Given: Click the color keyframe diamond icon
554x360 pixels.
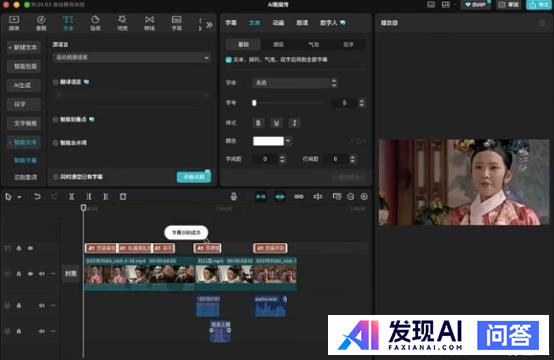Looking at the screenshot, I should [x=358, y=141].
